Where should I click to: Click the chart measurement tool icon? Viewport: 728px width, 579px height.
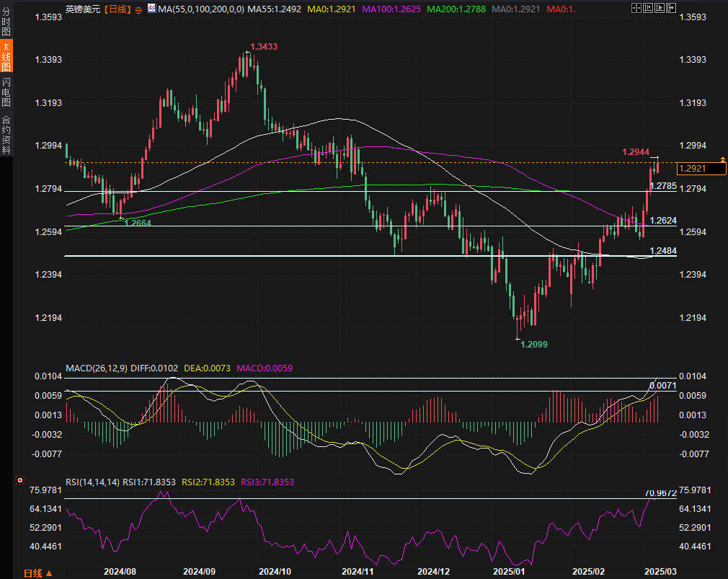(647, 9)
